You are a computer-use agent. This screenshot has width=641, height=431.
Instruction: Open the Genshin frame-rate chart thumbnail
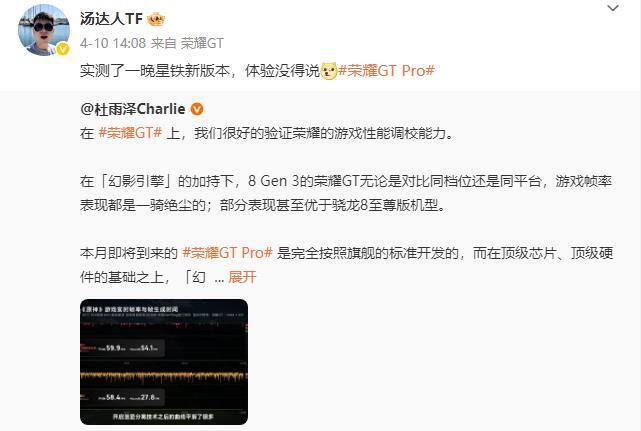164,362
